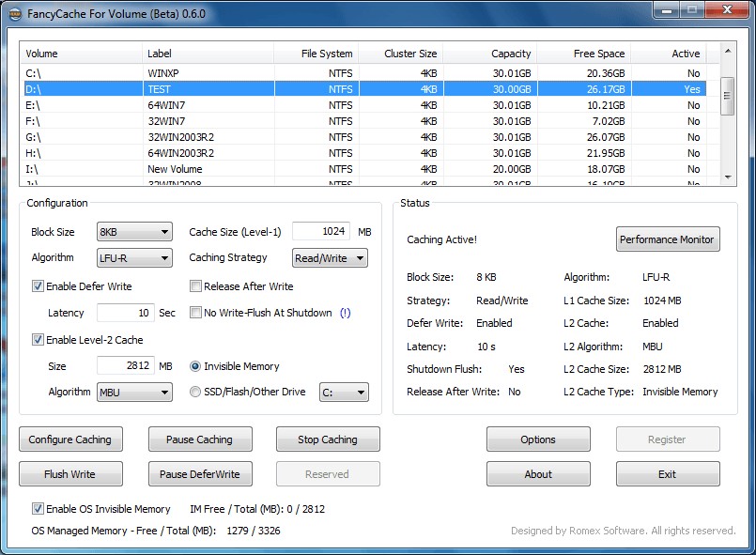Viewport: 756px width, 555px height.
Task: Click the Cache Size Level-1 input field
Action: [x=320, y=232]
